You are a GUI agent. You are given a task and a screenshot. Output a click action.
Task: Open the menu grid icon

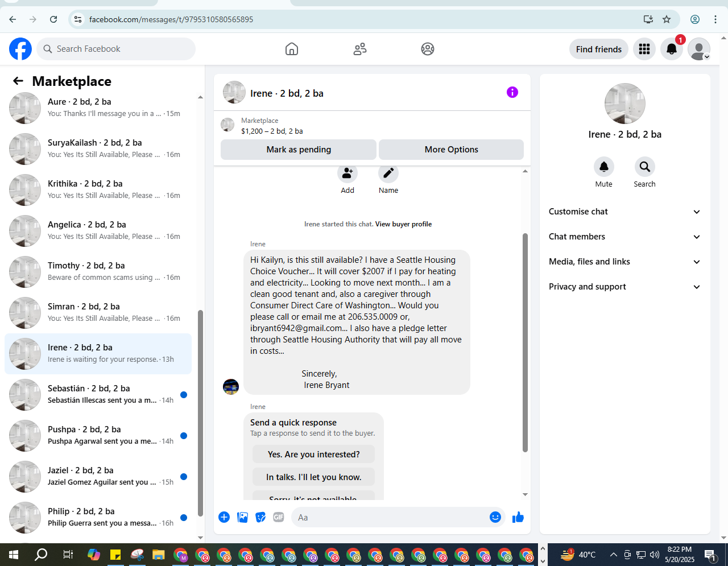[644, 49]
